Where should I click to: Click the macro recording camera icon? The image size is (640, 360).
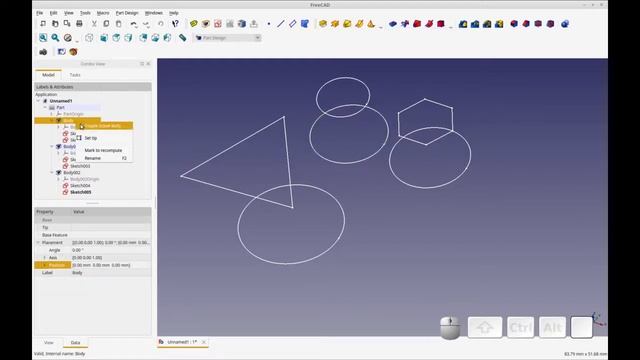point(43,52)
